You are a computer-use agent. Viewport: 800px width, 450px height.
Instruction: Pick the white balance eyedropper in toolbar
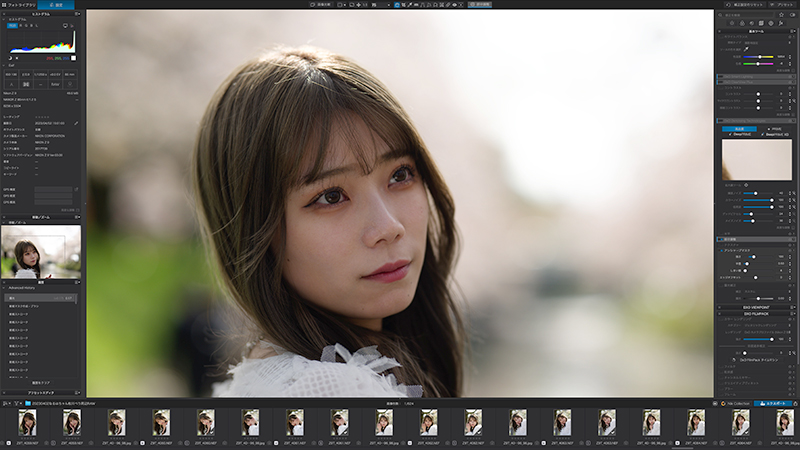click(410, 5)
